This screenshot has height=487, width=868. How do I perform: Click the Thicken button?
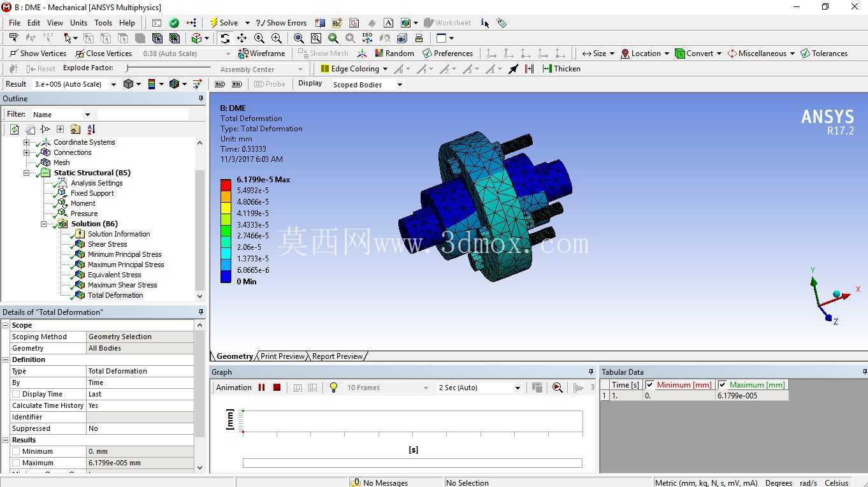click(x=561, y=69)
